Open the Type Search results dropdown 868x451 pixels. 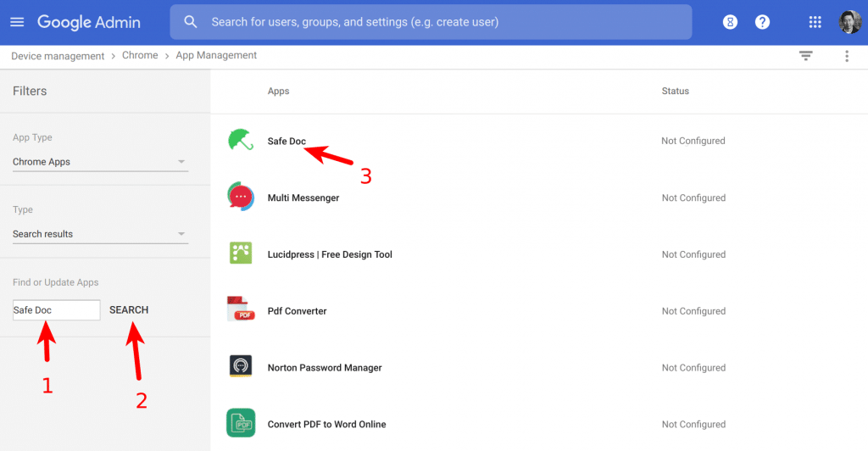click(100, 234)
